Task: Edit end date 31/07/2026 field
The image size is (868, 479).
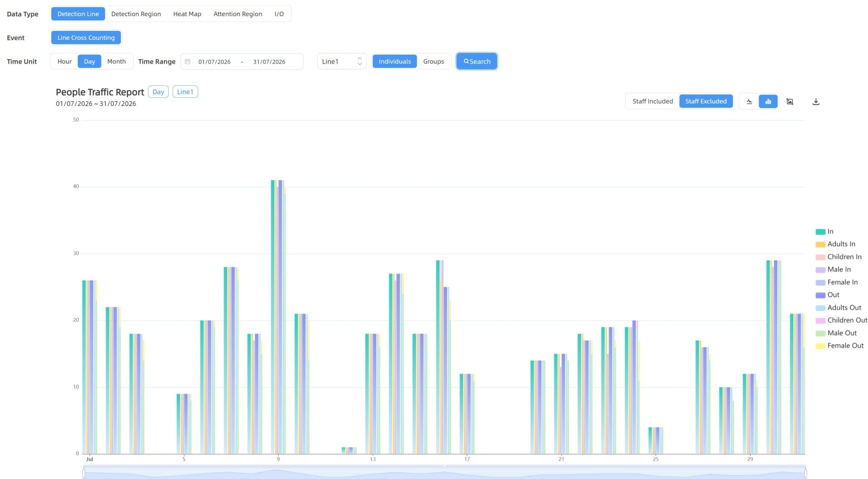Action: [269, 62]
